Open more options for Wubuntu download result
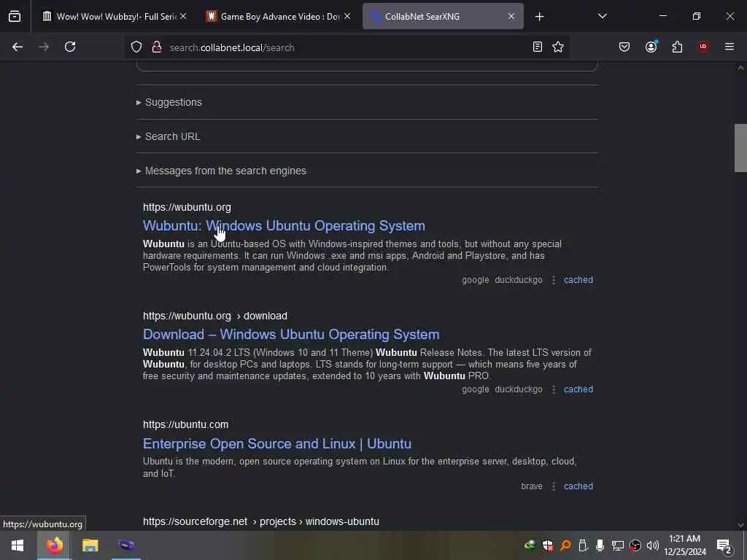The width and height of the screenshot is (747, 560). coord(554,389)
